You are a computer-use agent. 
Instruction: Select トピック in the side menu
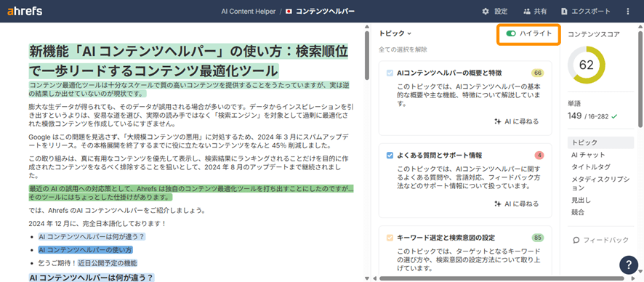600,142
